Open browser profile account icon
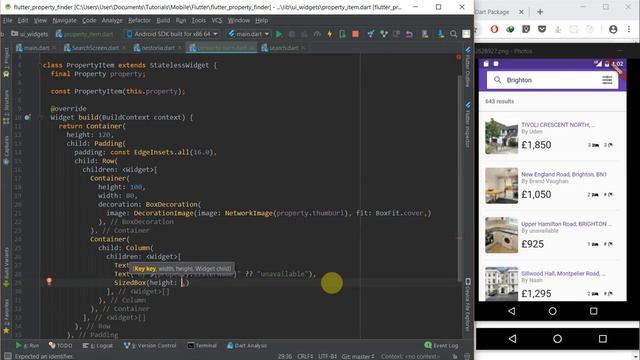Viewport: 640px width, 360px height. [613, 29]
